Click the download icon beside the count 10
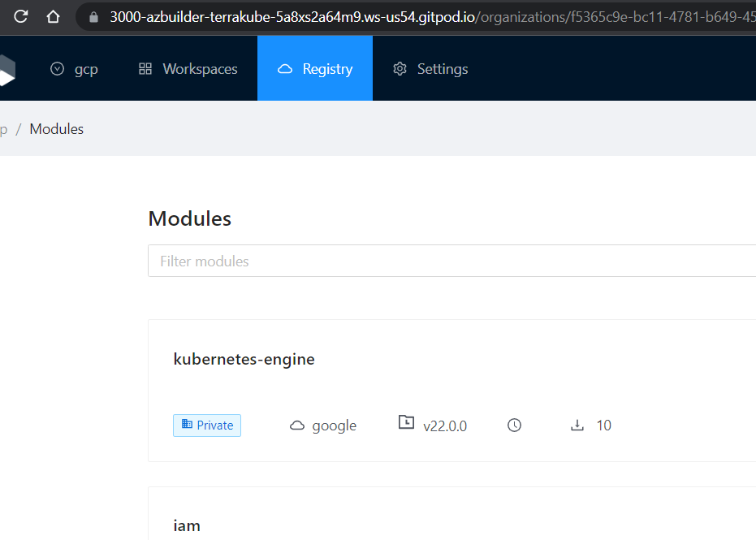The height and width of the screenshot is (540, 756). 577,426
